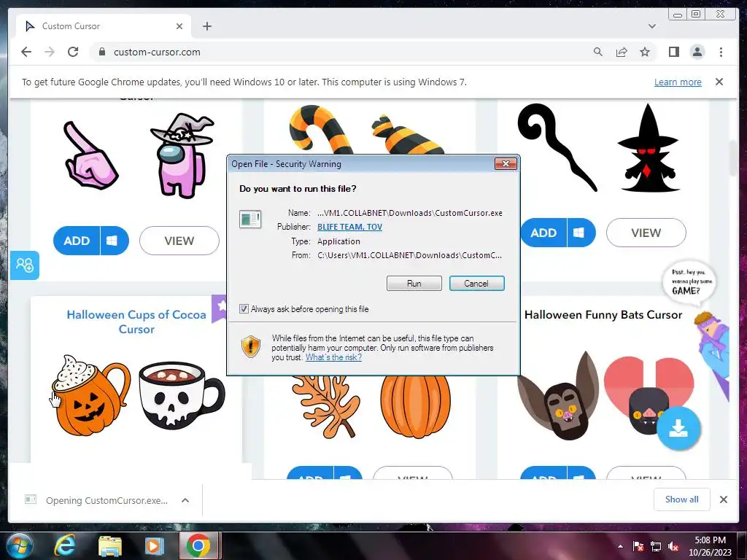The image size is (747, 560).
Task: Open Halloween Funny Bats Cursor title
Action: pyautogui.click(x=603, y=315)
